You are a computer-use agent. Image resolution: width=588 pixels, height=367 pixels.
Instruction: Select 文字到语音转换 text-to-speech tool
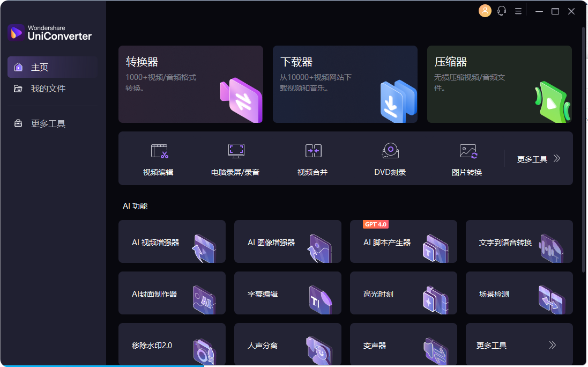point(519,241)
